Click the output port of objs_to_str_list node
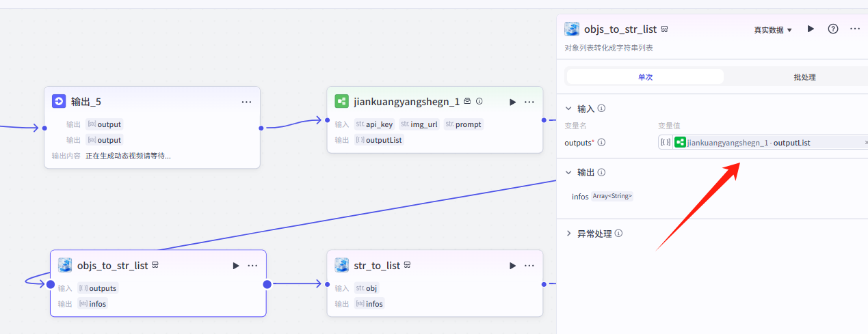The height and width of the screenshot is (334, 868). 267,284
